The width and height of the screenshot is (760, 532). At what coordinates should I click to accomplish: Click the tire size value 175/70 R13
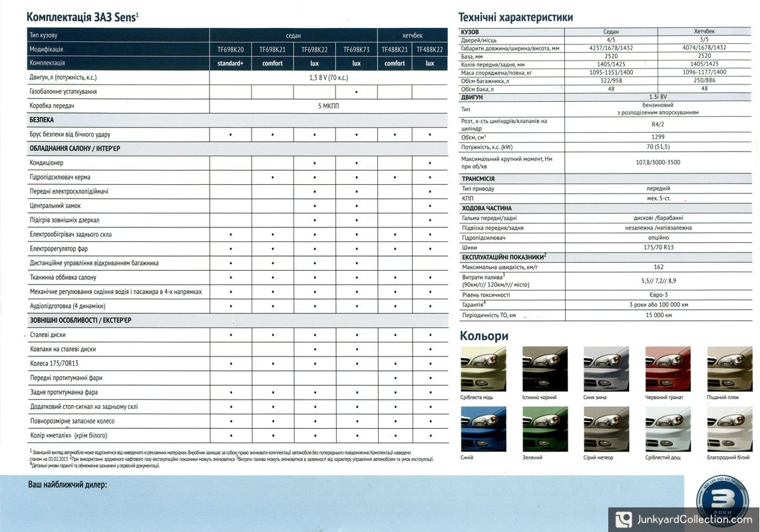tap(658, 247)
